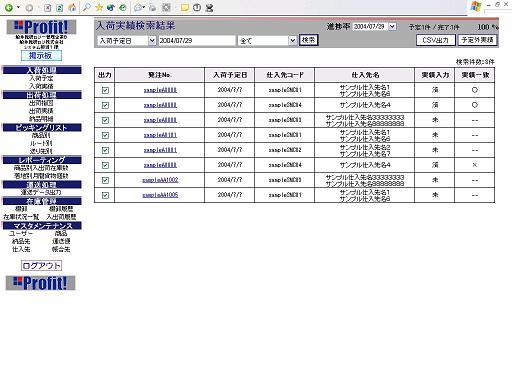Open 出荷実績 in sidebar
The width and height of the screenshot is (512, 384).
pos(41,111)
